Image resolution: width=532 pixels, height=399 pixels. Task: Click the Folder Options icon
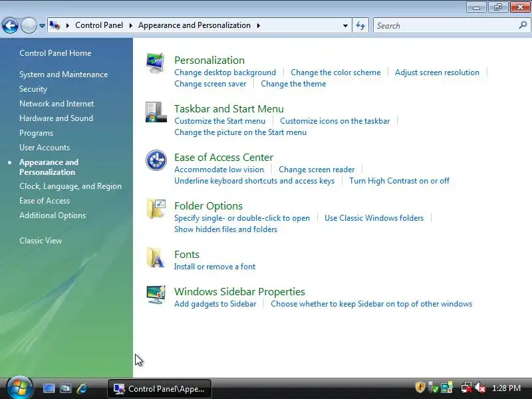click(x=156, y=208)
